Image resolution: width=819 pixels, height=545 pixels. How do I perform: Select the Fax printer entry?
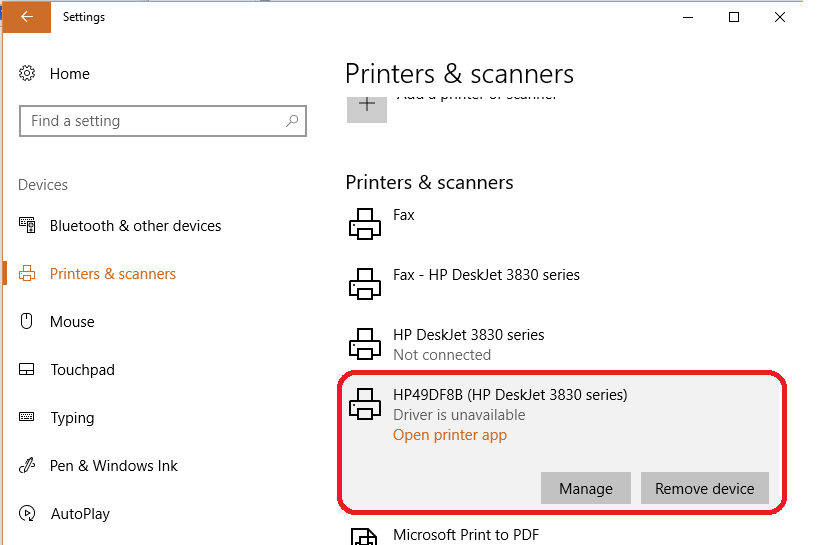coord(404,215)
